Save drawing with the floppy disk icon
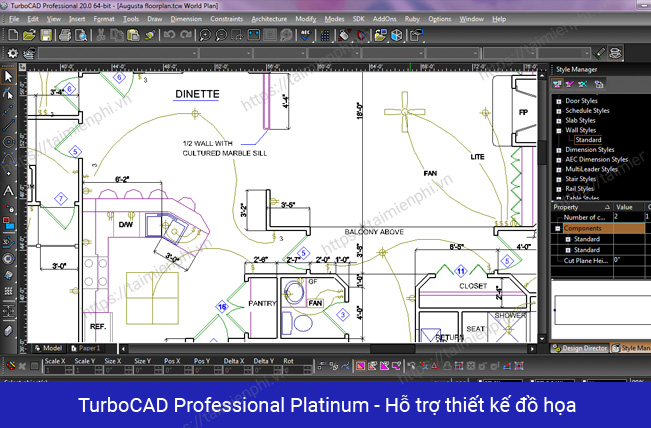 click(46, 35)
